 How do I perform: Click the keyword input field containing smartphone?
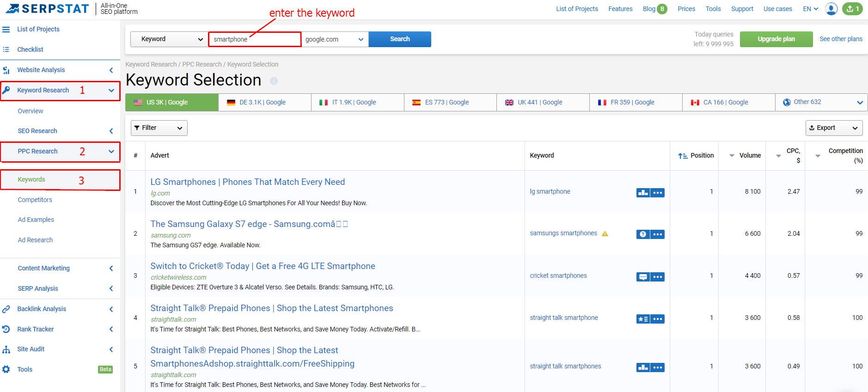(x=255, y=39)
